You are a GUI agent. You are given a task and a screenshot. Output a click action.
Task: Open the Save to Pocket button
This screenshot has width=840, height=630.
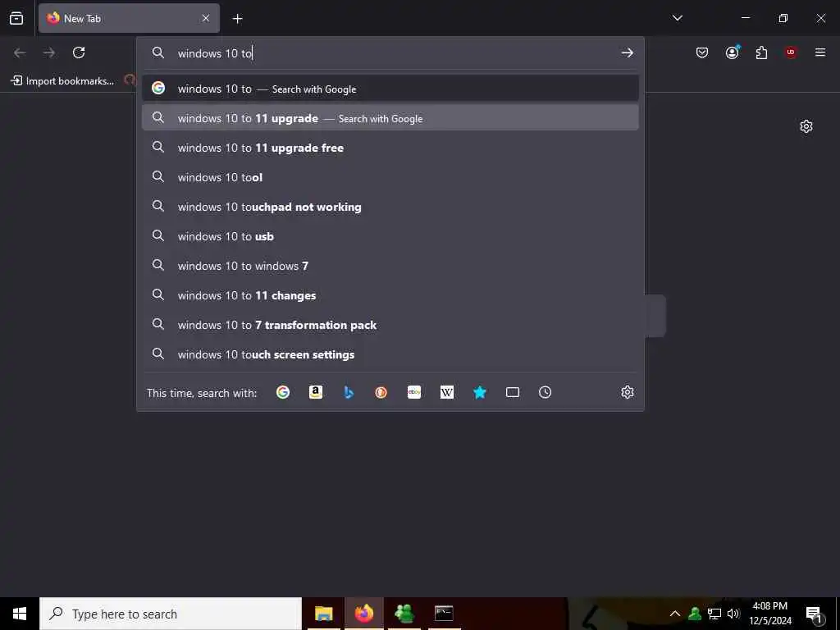tap(702, 52)
